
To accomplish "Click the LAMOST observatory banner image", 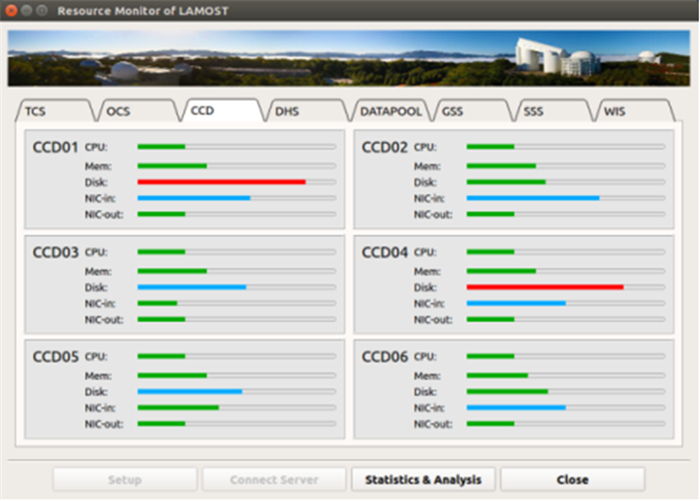I will coord(349,58).
